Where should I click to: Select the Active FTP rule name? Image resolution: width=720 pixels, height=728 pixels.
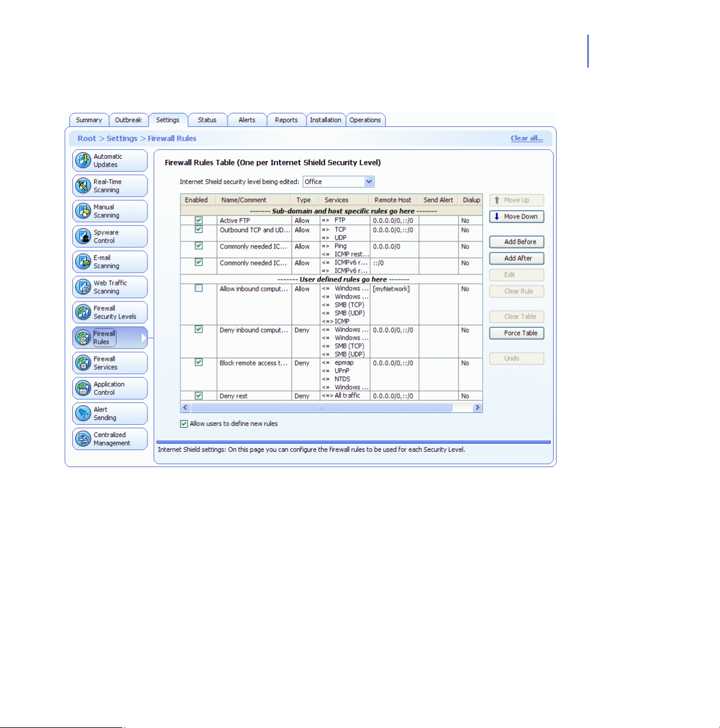tap(235, 221)
